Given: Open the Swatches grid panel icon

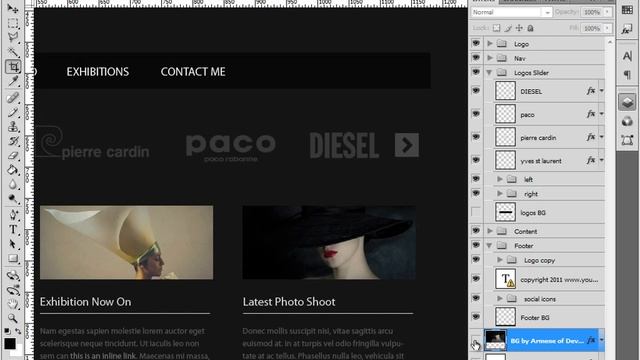Looking at the screenshot, I should [x=627, y=10].
